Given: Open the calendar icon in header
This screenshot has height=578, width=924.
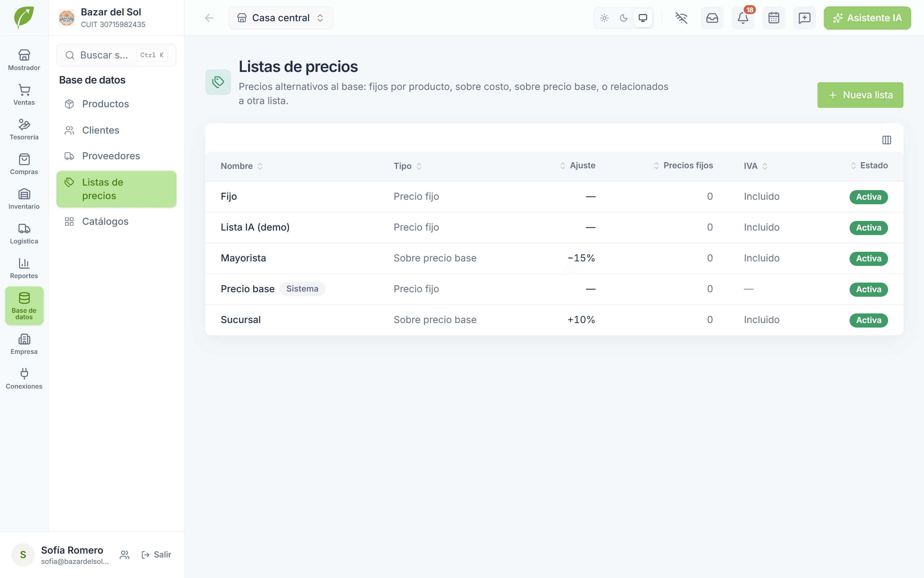Looking at the screenshot, I should [774, 18].
